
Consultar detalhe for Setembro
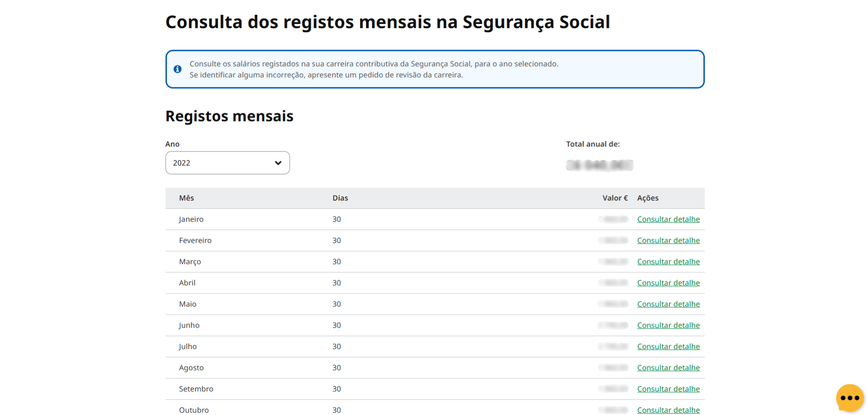coord(668,388)
